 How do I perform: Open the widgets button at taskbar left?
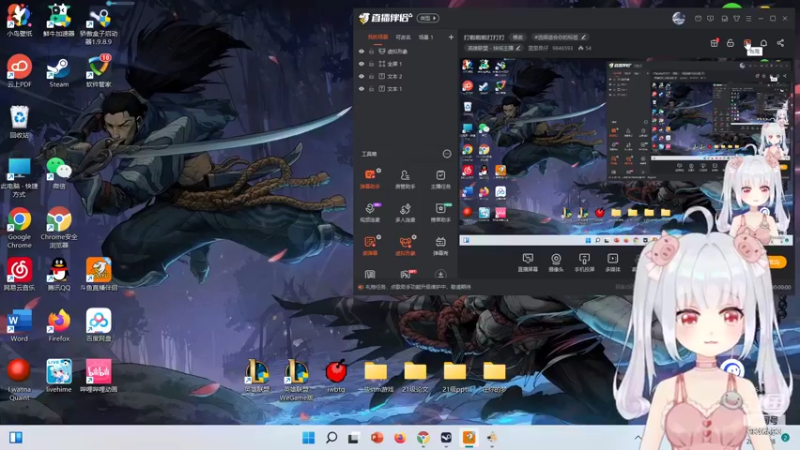pyautogui.click(x=16, y=438)
